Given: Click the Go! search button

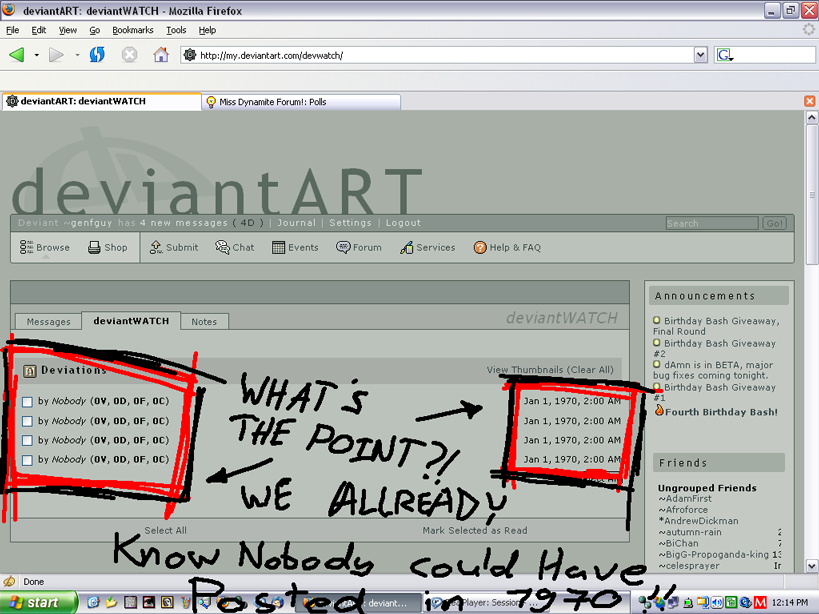Looking at the screenshot, I should pyautogui.click(x=774, y=223).
